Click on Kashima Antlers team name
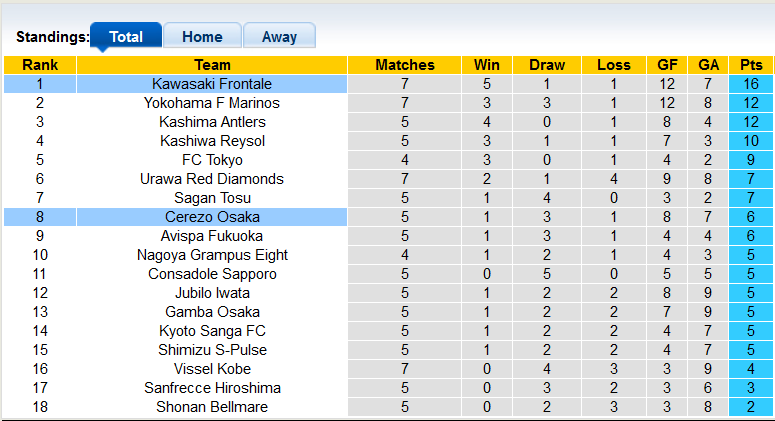 pos(212,122)
